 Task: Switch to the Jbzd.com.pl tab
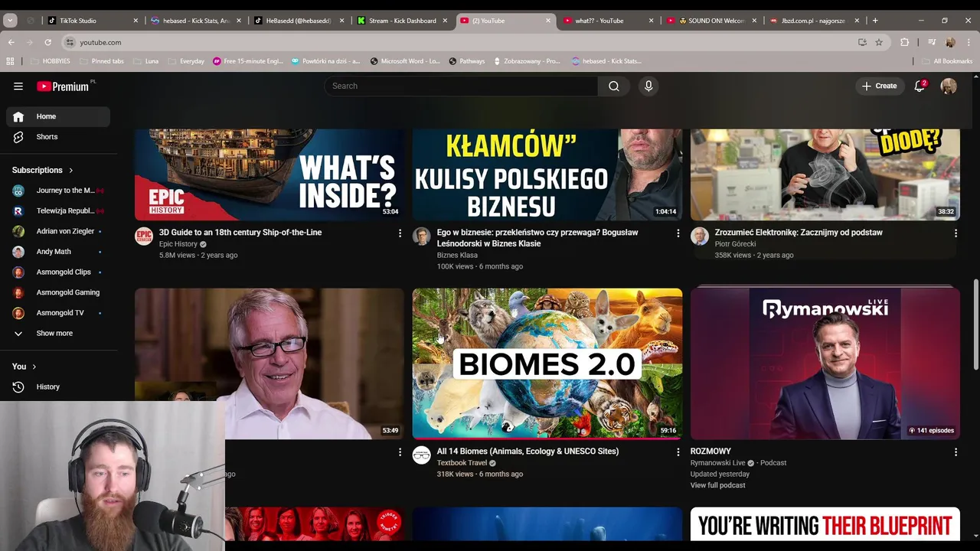click(x=814, y=21)
